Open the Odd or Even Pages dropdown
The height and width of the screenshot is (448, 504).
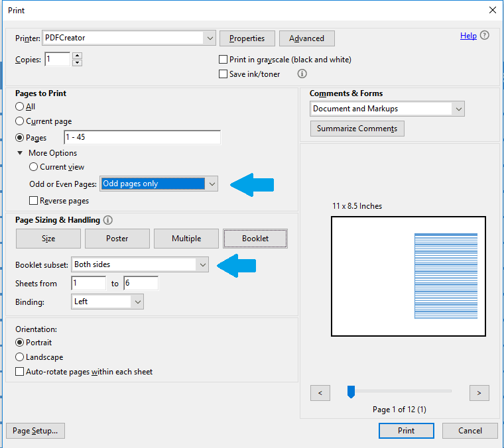pos(158,184)
